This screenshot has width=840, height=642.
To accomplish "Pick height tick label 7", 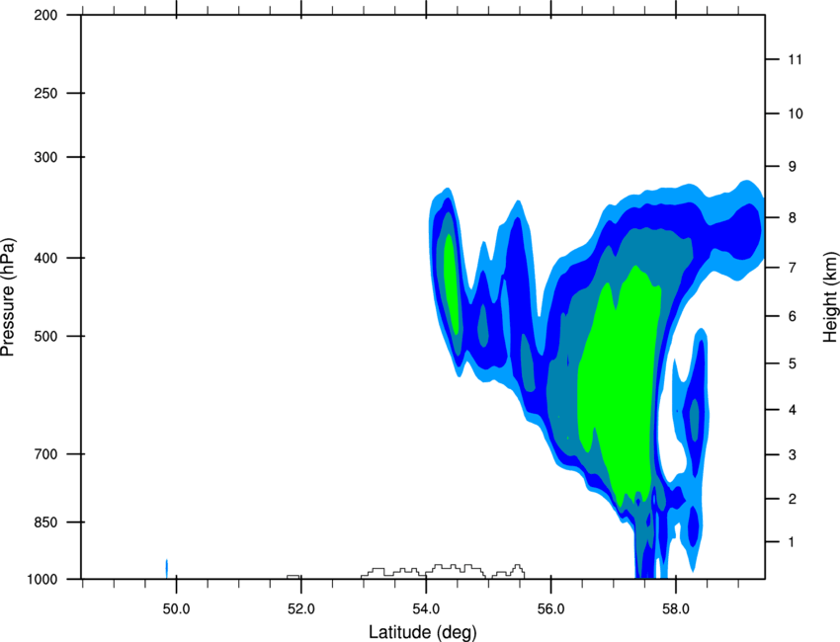I will tap(792, 268).
